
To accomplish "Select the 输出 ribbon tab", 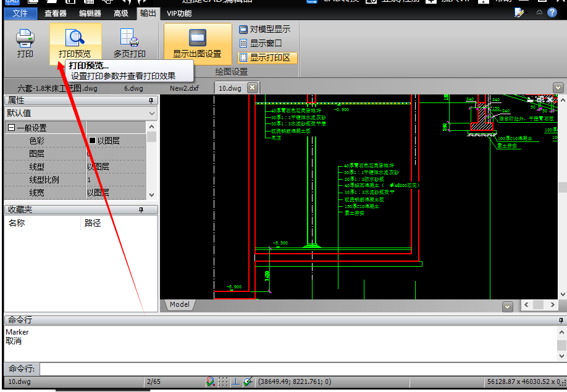I will click(x=148, y=14).
